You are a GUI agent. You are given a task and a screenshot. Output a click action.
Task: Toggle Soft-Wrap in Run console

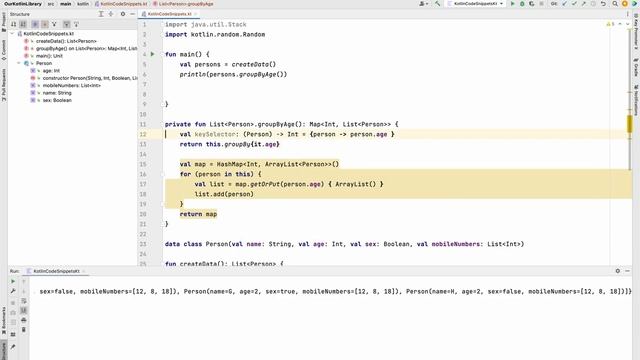(24, 301)
